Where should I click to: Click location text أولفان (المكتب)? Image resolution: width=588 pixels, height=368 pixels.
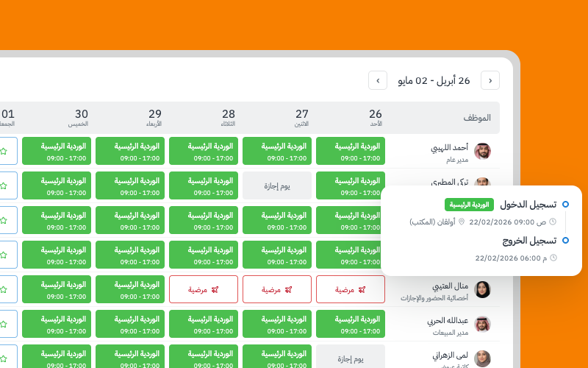click(432, 222)
